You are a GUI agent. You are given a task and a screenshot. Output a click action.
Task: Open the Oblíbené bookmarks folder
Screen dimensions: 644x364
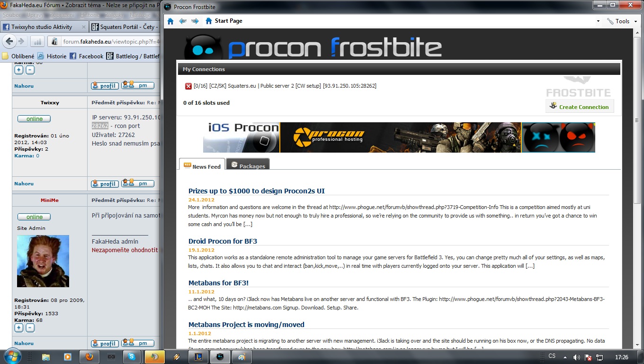[18, 56]
